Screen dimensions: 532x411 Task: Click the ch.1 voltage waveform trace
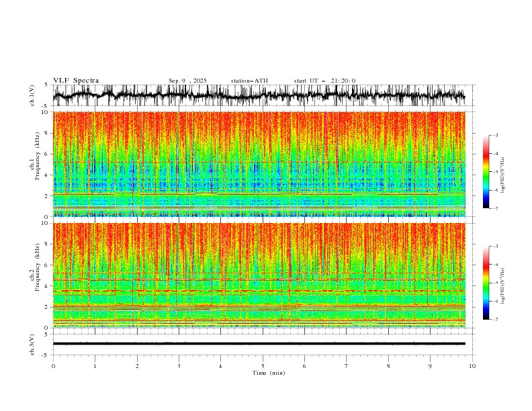point(259,95)
